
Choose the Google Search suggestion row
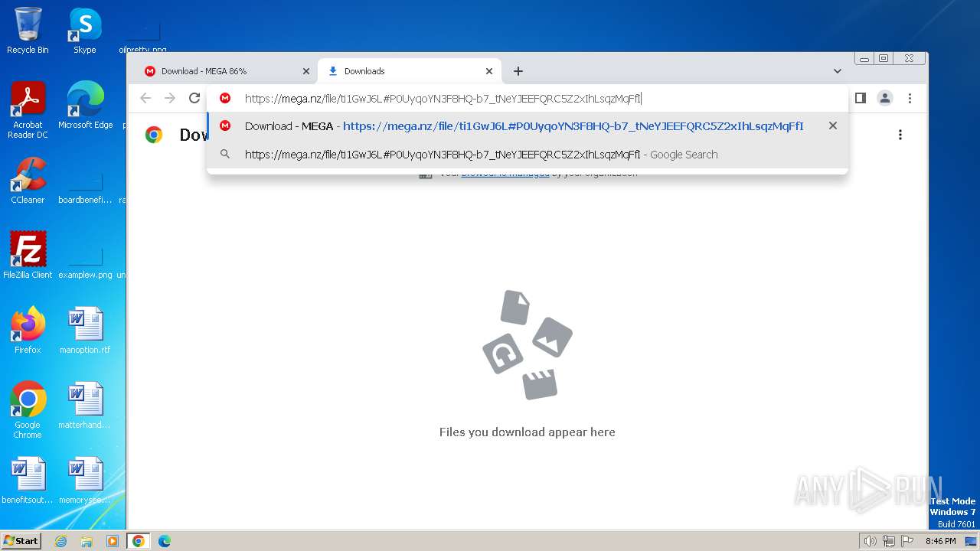point(528,154)
